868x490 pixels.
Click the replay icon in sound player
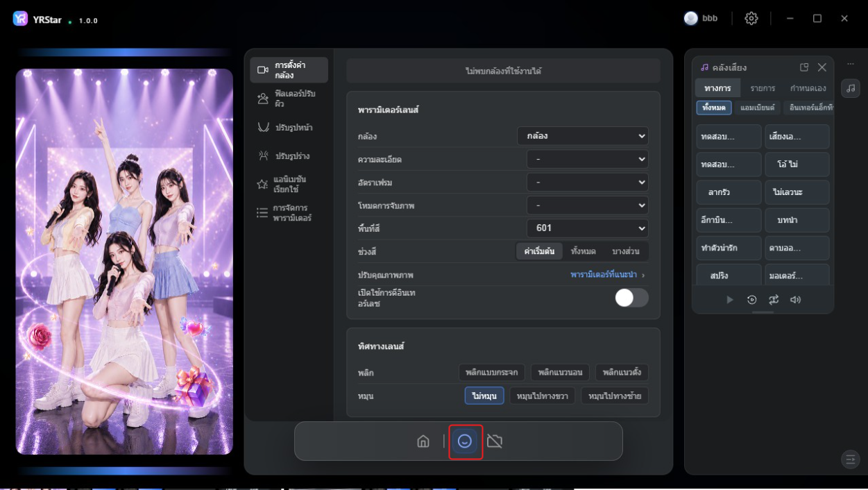click(751, 300)
